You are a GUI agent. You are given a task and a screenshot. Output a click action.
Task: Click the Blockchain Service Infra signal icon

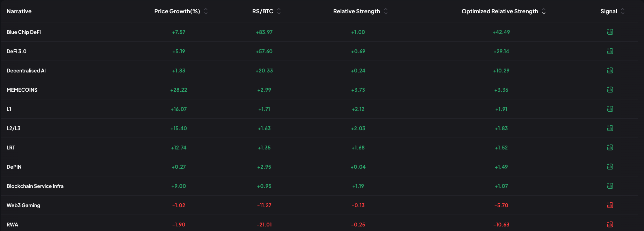(x=610, y=186)
